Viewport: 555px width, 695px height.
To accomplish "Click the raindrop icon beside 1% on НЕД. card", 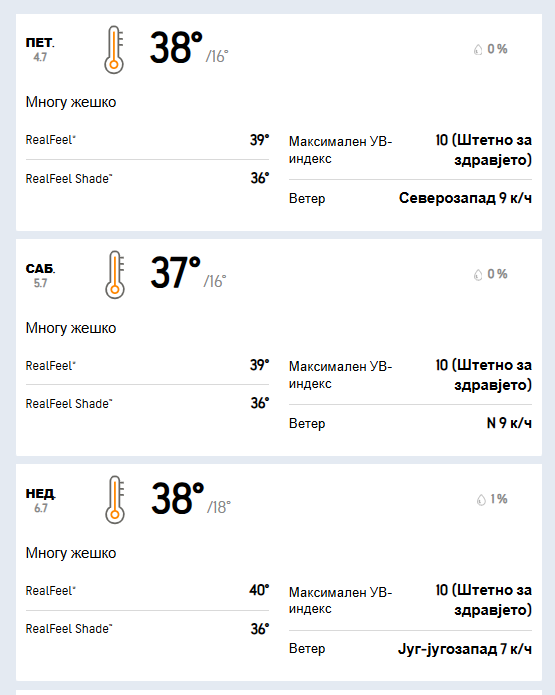I will 481,500.
